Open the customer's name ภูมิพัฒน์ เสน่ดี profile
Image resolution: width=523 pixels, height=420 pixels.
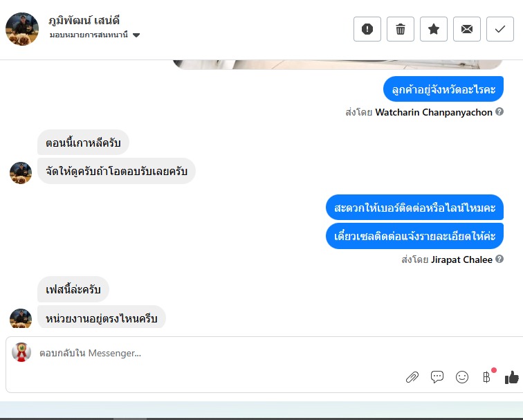84,20
